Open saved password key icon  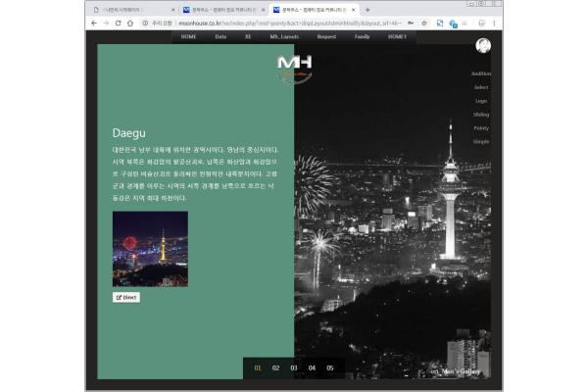(411, 24)
